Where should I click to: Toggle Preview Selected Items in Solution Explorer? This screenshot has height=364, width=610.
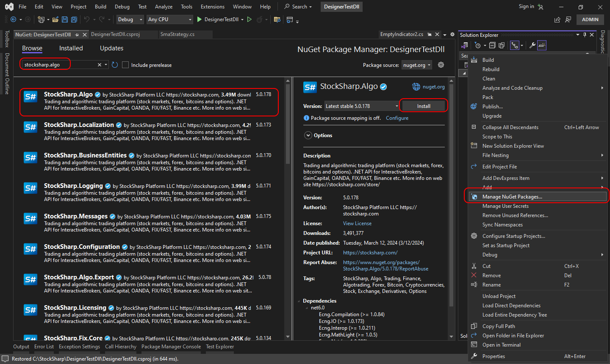pyautogui.click(x=542, y=45)
